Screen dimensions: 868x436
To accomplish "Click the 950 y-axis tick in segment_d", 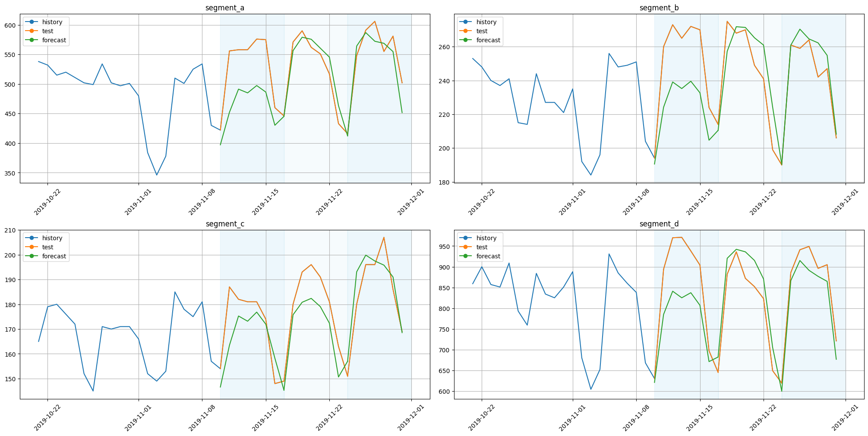I will [445, 246].
